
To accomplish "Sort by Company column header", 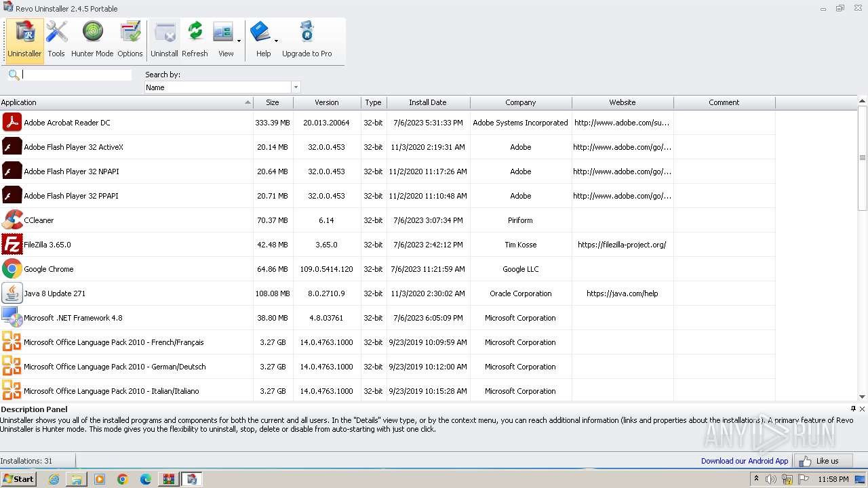I will [521, 102].
